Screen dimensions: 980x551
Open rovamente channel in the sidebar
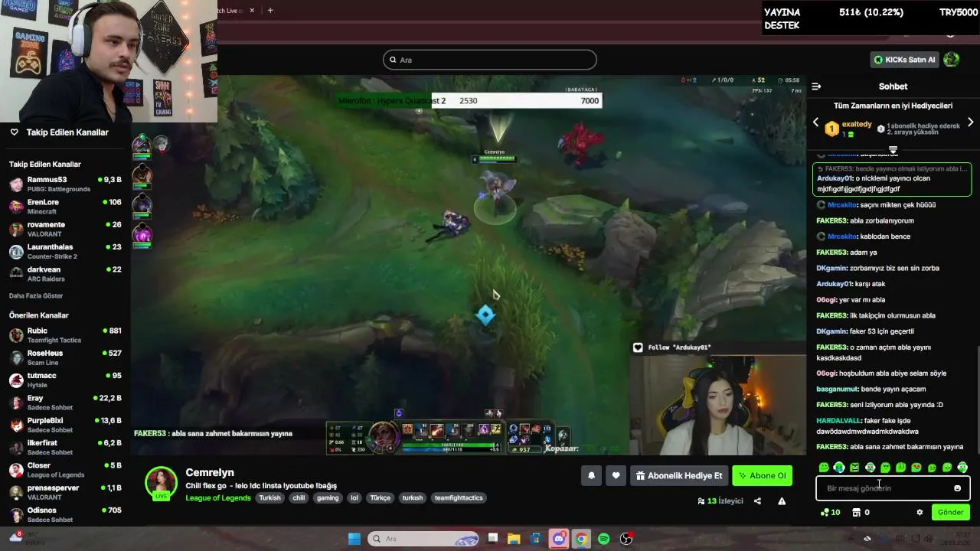click(65, 229)
